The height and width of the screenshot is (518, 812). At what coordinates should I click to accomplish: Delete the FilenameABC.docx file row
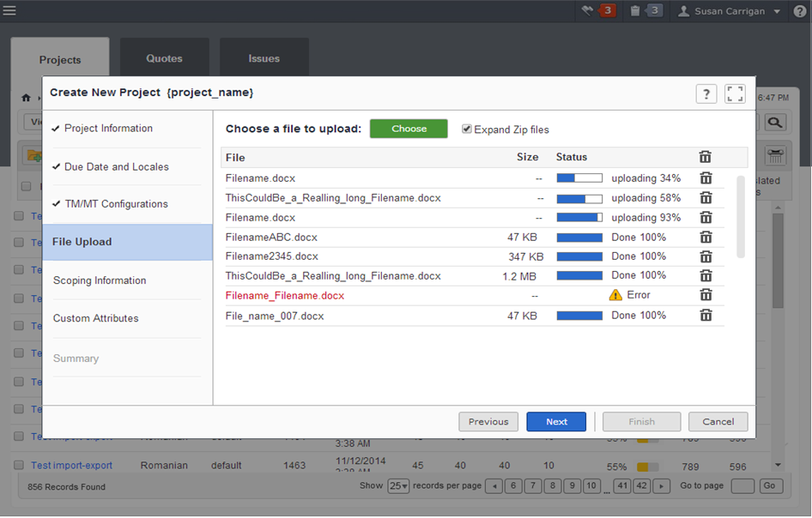click(x=706, y=237)
